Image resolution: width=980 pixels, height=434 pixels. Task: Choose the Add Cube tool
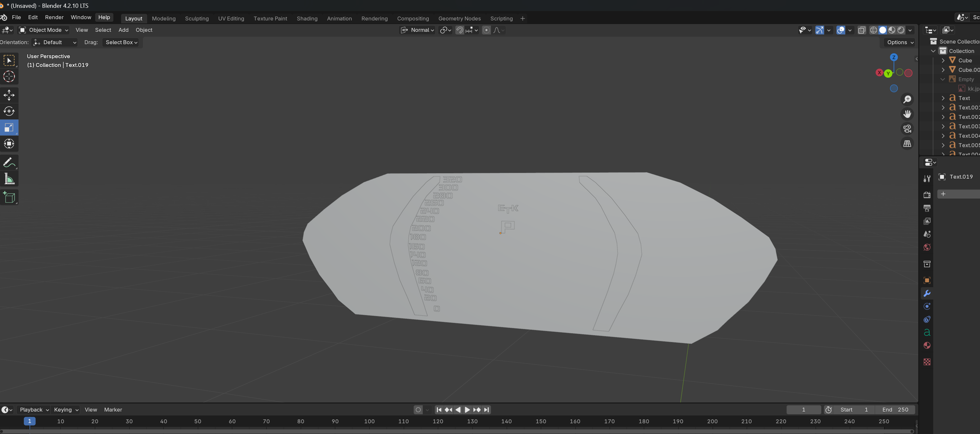pos(9,198)
